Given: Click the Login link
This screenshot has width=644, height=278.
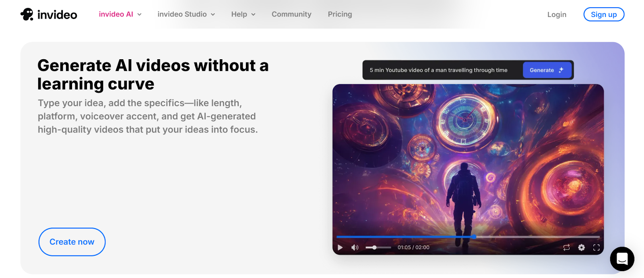Looking at the screenshot, I should point(557,15).
